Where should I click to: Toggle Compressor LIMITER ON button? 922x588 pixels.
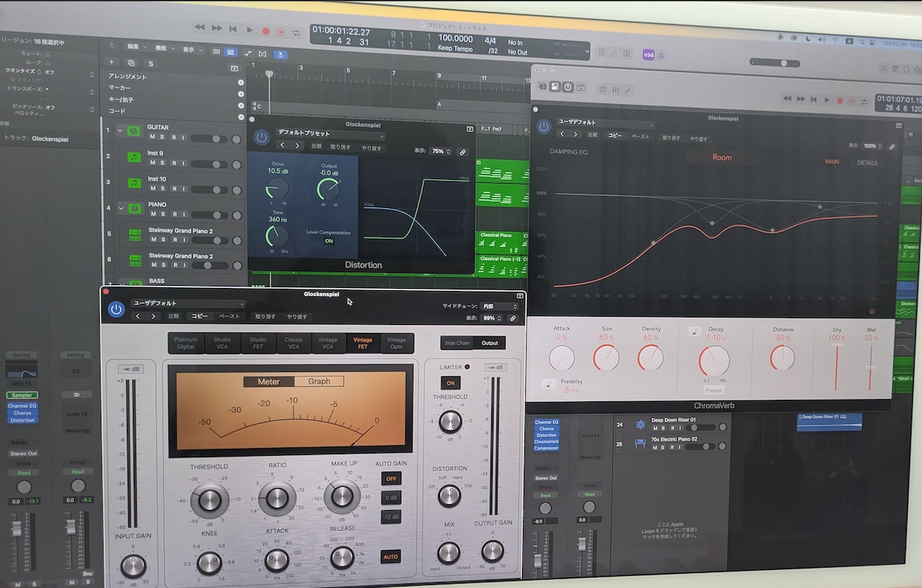click(x=450, y=383)
